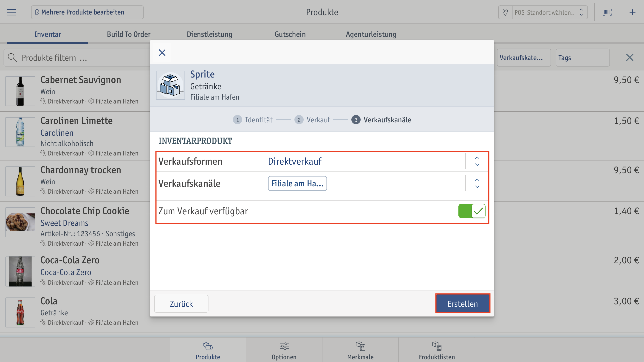Click Direktverkauf icon under Coca-Cola Zero
This screenshot has width=644, height=362.
[x=43, y=282]
